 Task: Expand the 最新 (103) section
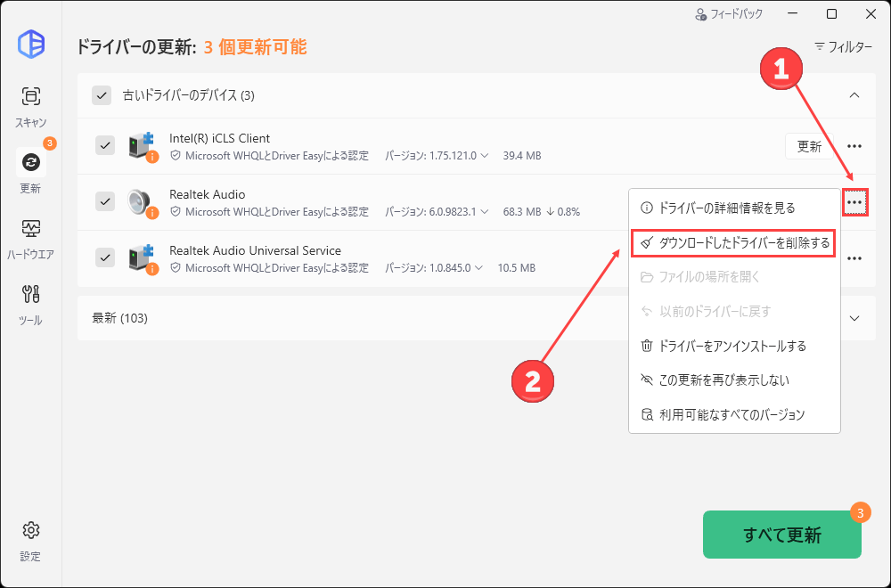[x=854, y=318]
